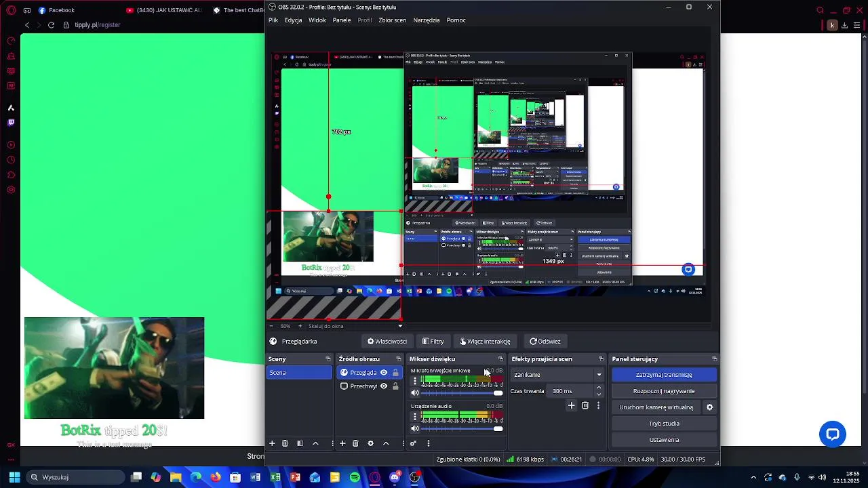Click Rozpocznij nagrywanie button
The height and width of the screenshot is (488, 868).
click(664, 391)
